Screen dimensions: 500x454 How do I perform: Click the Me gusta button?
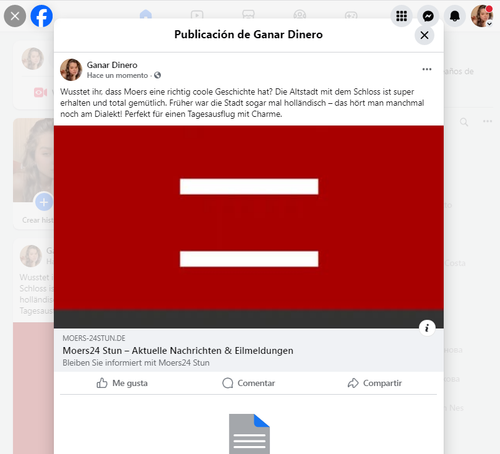122,383
